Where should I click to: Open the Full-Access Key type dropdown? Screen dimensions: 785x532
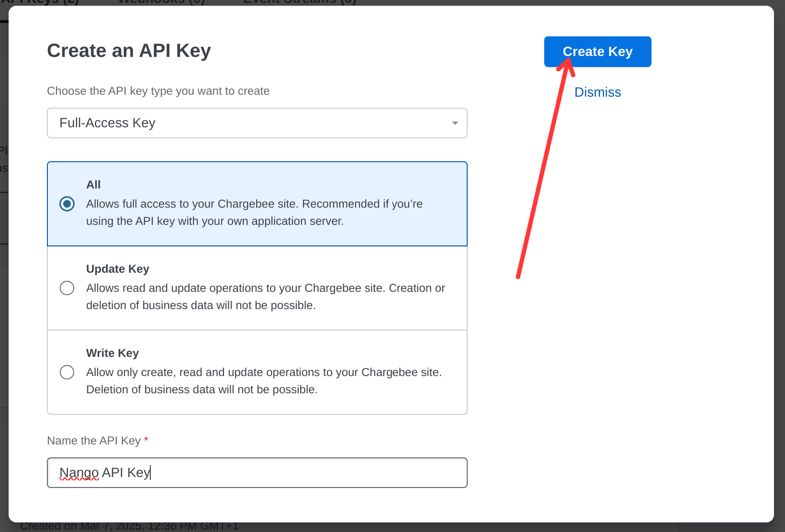(x=257, y=123)
